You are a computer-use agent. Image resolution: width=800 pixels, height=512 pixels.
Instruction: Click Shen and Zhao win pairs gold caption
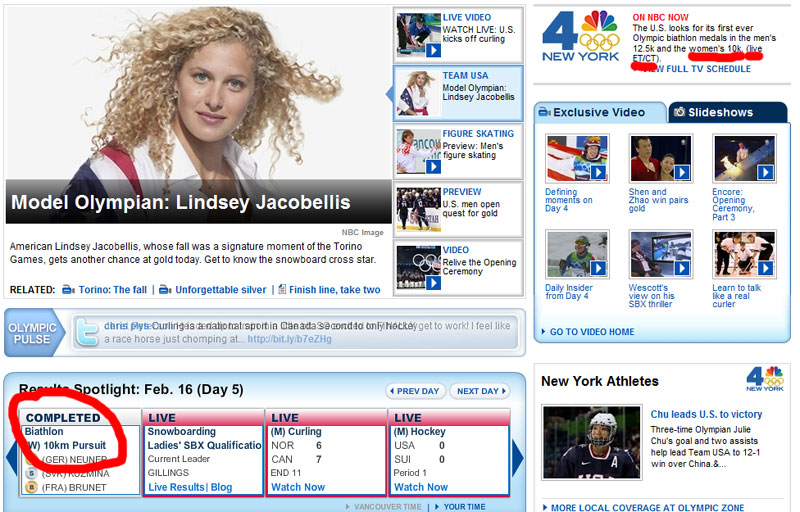[x=658, y=200]
